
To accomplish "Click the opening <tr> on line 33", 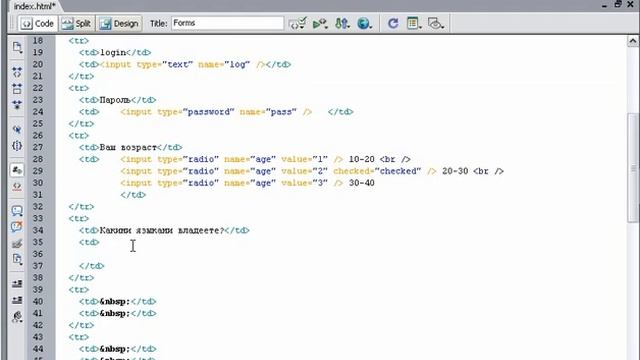I will (x=79, y=218).
